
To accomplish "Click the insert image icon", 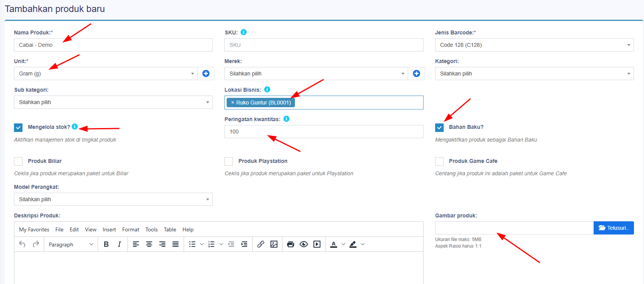I will [x=274, y=244].
